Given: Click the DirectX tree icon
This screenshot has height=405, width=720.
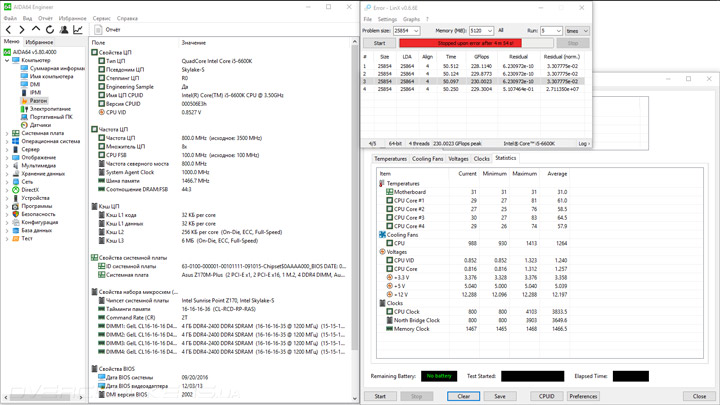Looking at the screenshot, I should [16, 190].
